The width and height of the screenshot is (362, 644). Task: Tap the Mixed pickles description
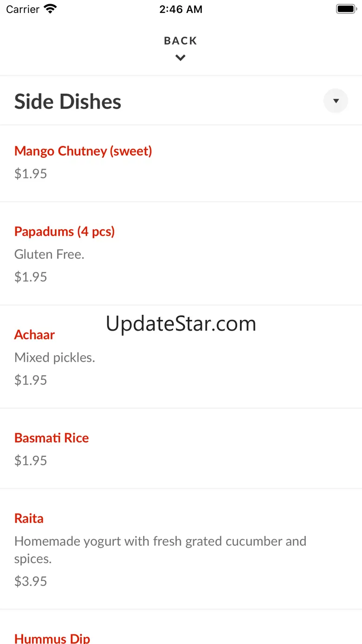click(55, 358)
